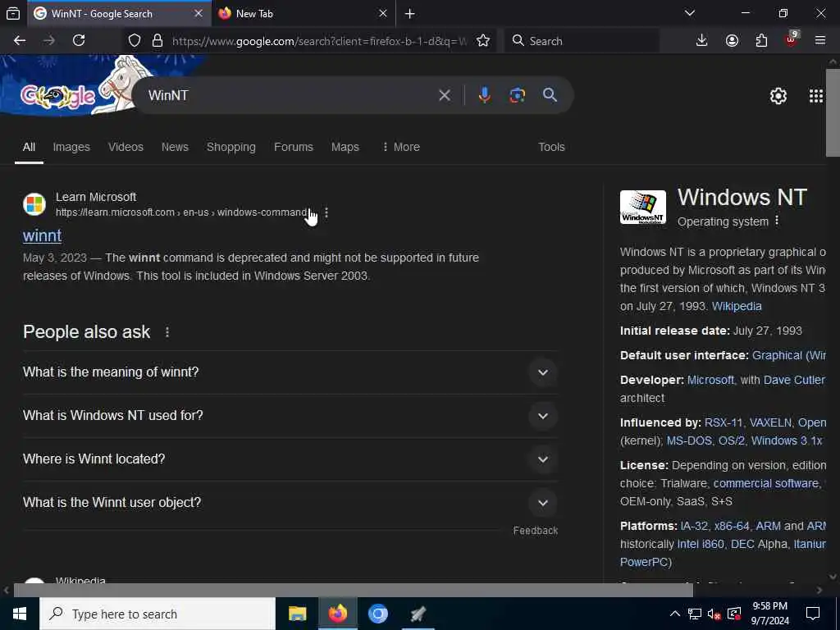Click the horizontal page scrollbar
Viewport: 840px width, 630px height.
(x=353, y=591)
